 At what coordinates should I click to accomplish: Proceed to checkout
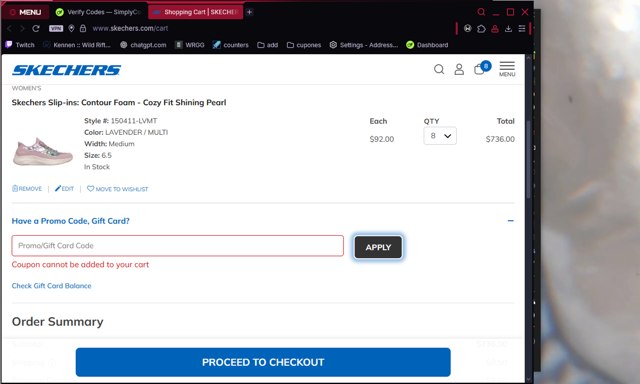point(263,362)
